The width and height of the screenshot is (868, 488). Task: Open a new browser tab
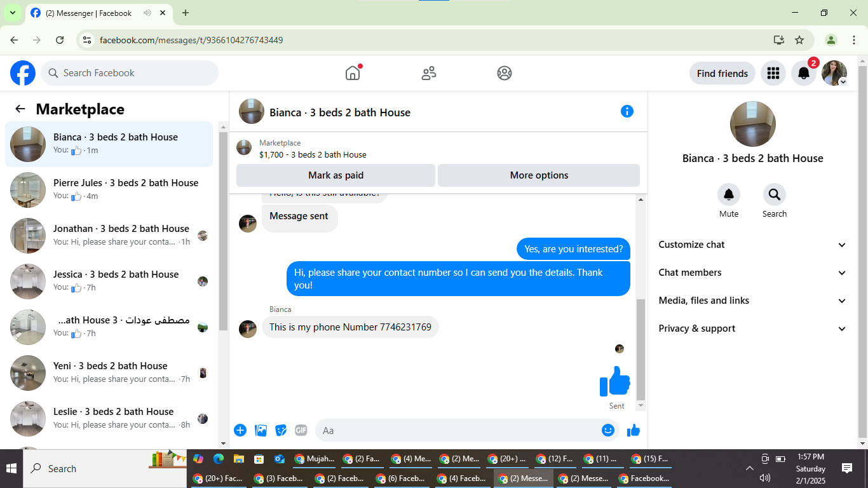(186, 13)
